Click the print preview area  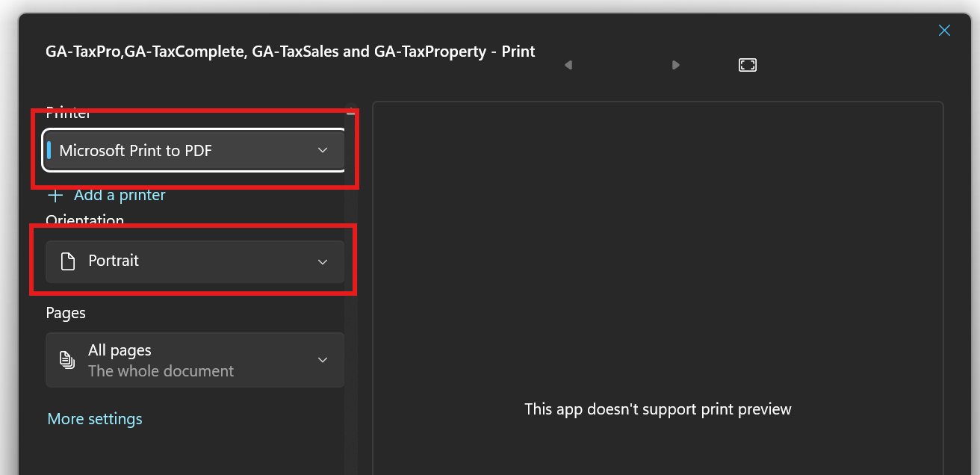point(657,299)
